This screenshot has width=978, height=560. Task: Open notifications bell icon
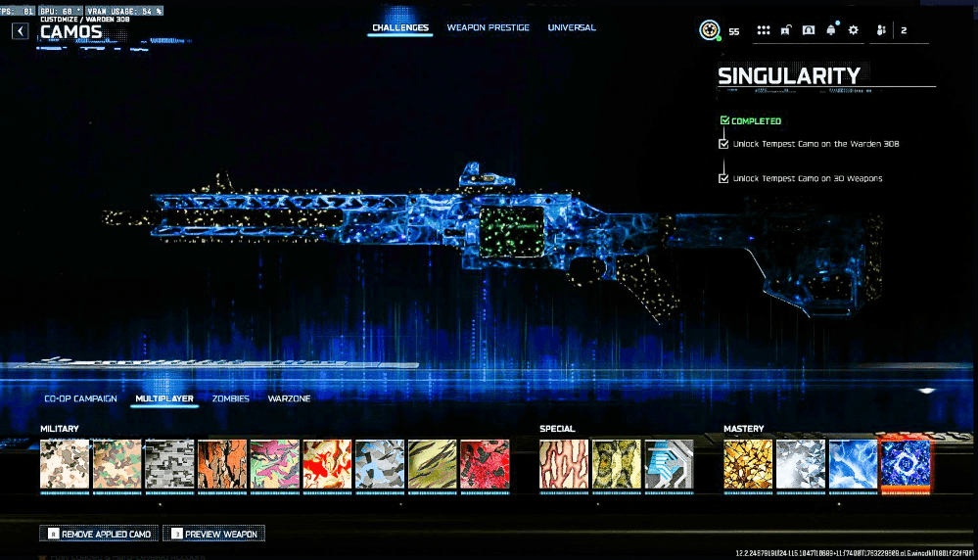pos(831,30)
